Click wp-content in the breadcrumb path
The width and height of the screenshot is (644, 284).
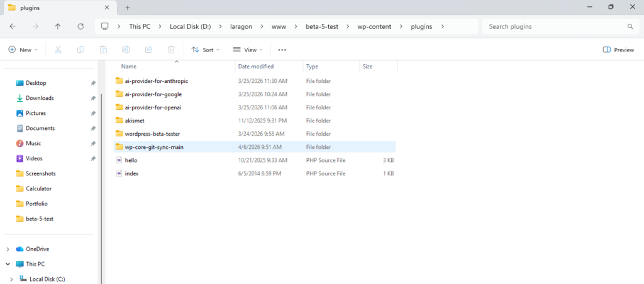pyautogui.click(x=375, y=26)
